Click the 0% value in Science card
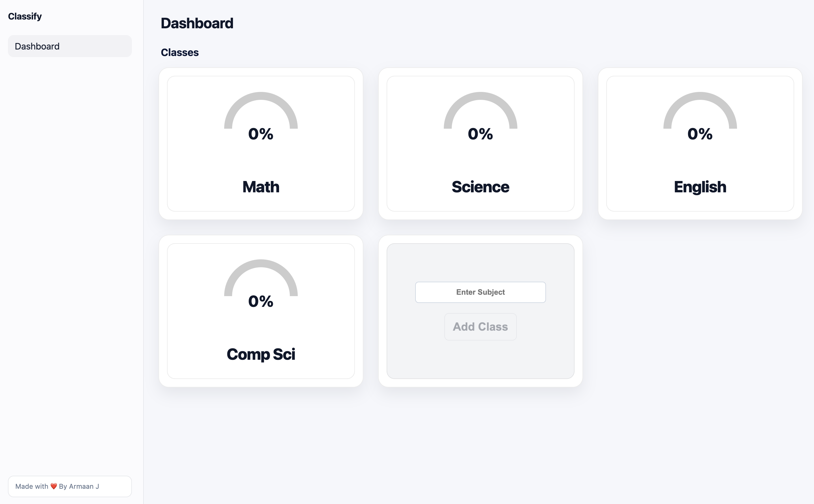814x504 pixels. tap(480, 134)
